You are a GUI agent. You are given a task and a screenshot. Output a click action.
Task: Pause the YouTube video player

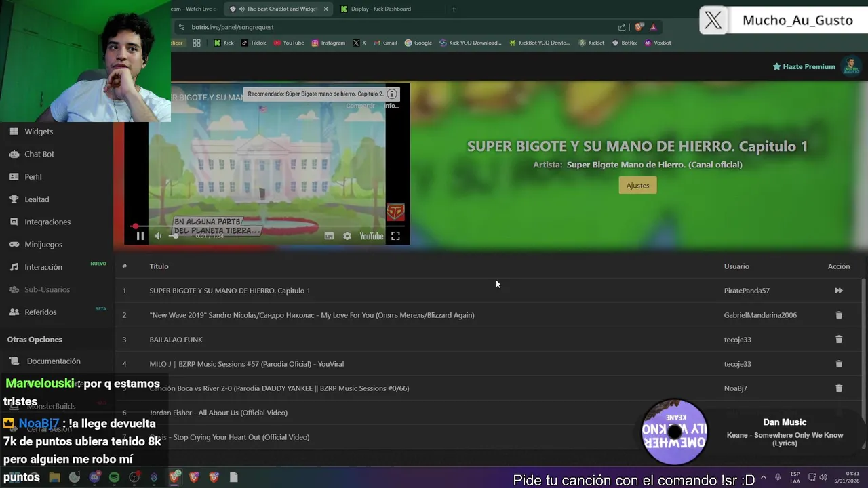[140, 236]
